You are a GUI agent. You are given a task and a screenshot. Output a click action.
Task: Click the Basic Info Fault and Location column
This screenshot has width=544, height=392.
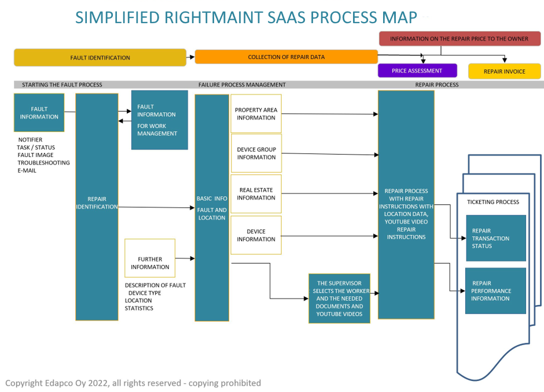(x=212, y=208)
